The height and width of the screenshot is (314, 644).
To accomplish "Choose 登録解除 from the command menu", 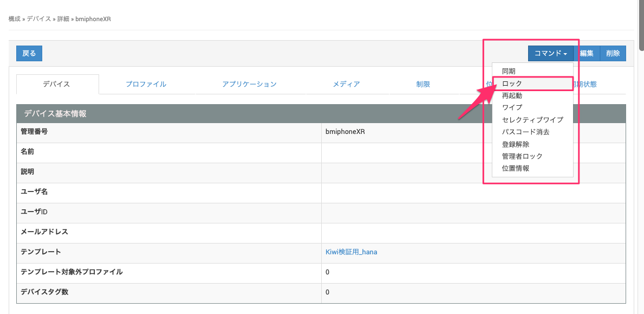I will [516, 144].
